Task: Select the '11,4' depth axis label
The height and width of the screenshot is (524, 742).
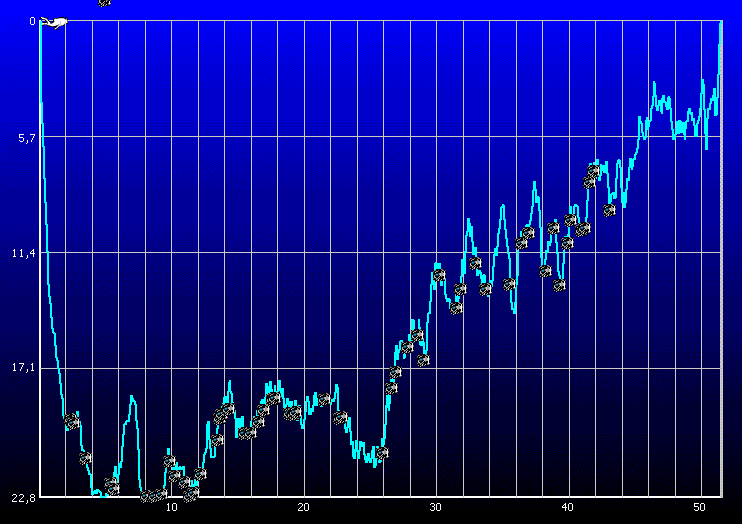Action: click(24, 253)
